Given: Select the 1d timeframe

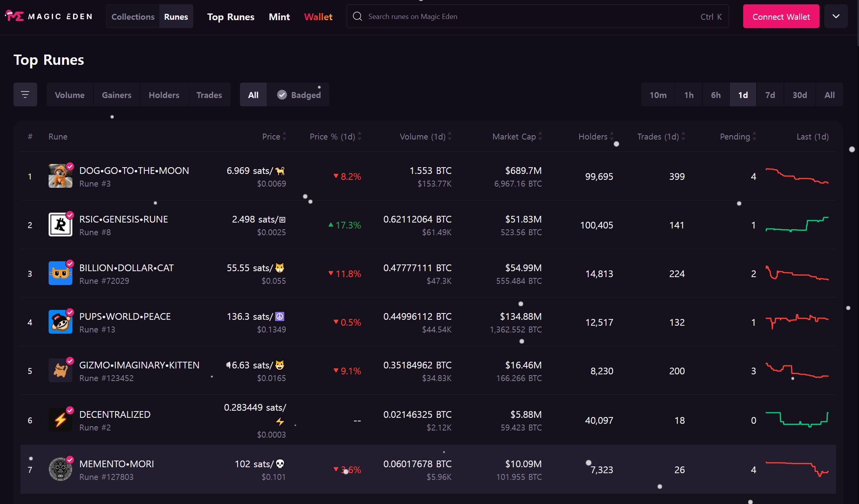Looking at the screenshot, I should pos(743,95).
